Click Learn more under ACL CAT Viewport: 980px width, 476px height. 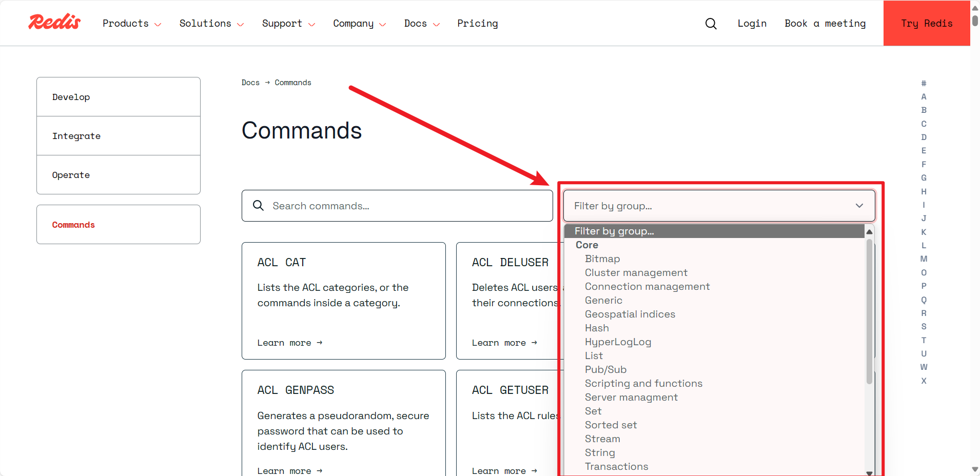[290, 343]
